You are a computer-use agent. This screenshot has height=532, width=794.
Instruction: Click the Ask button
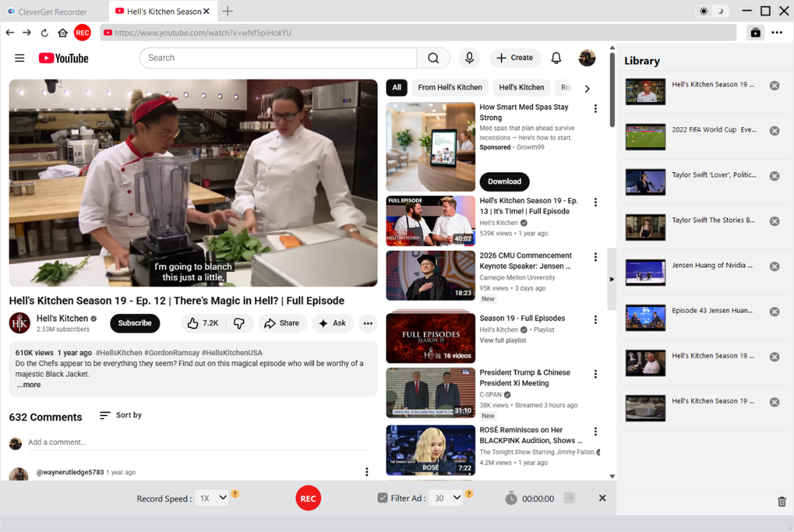point(332,323)
